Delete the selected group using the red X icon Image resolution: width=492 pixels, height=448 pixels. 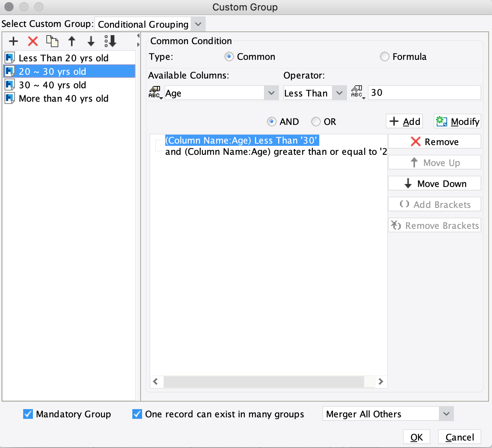click(33, 41)
